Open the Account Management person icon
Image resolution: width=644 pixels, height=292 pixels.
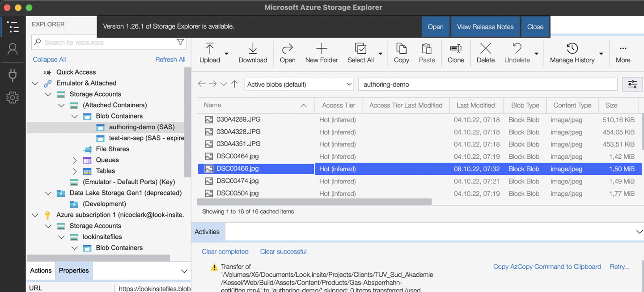click(13, 49)
